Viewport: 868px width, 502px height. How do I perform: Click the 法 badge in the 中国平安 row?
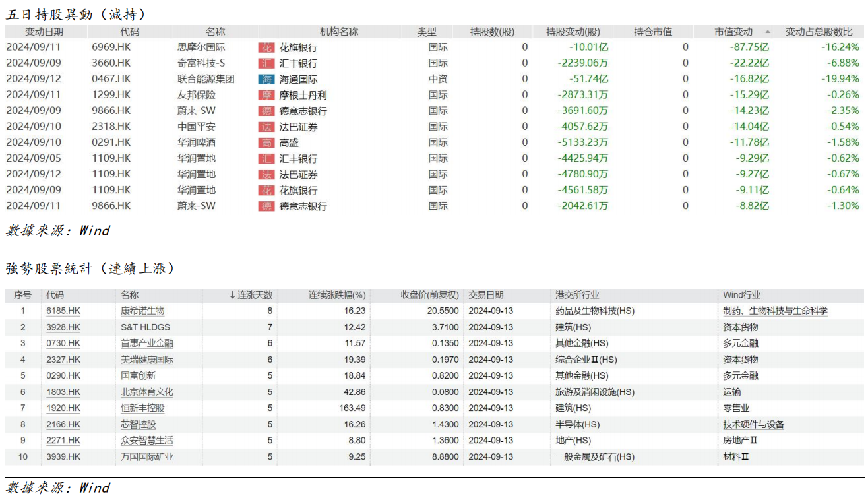(266, 127)
